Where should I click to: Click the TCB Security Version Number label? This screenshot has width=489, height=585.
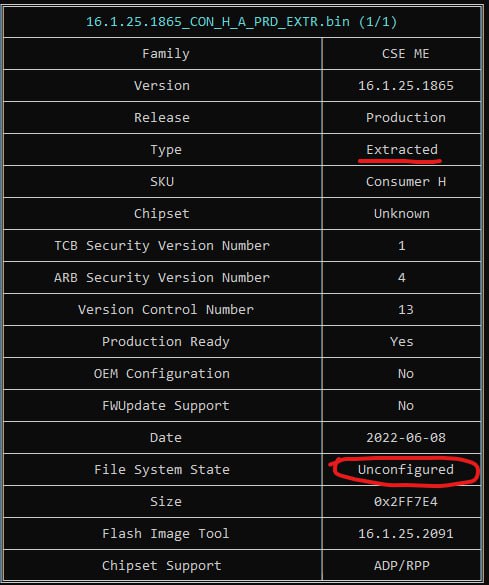point(162,245)
